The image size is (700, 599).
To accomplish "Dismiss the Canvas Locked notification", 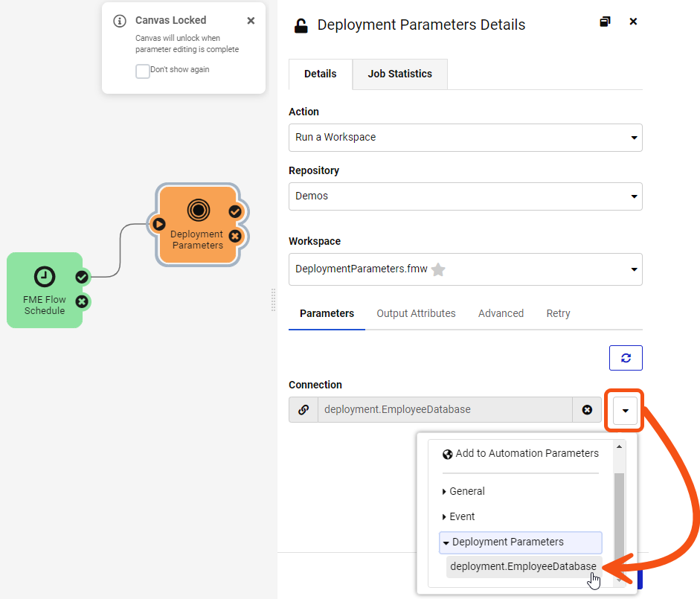I will pos(251,21).
